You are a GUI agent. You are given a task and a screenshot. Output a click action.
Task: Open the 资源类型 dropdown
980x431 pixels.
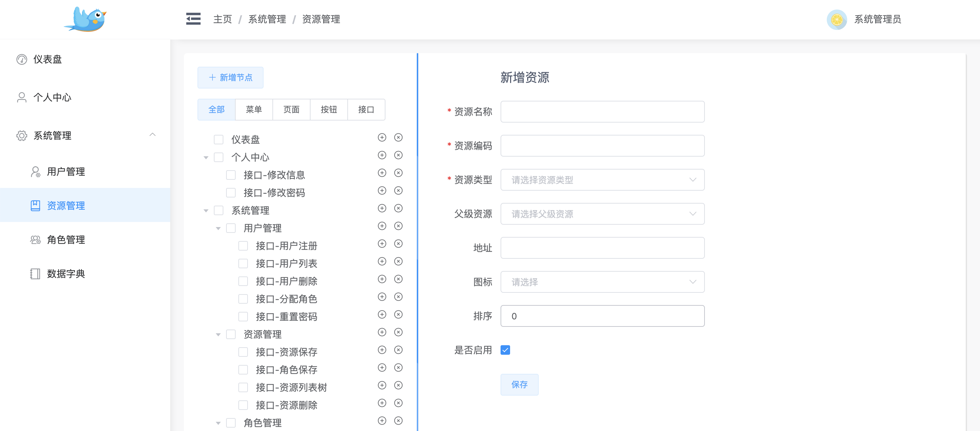pyautogui.click(x=602, y=180)
